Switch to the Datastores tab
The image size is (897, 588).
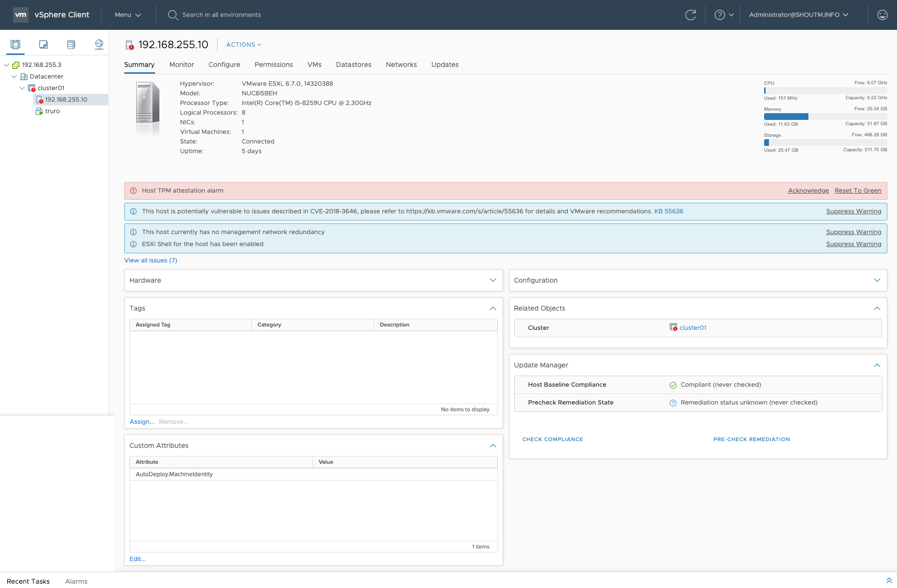coord(353,65)
